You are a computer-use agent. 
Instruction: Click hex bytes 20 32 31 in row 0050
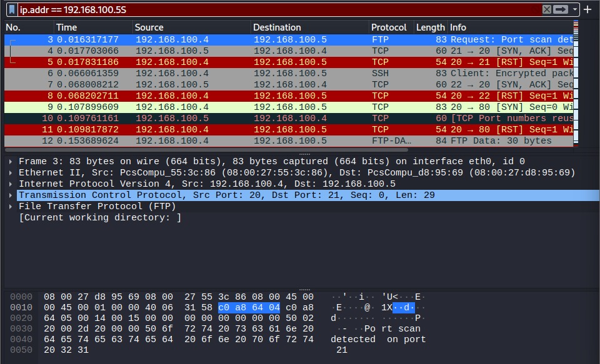point(66,350)
